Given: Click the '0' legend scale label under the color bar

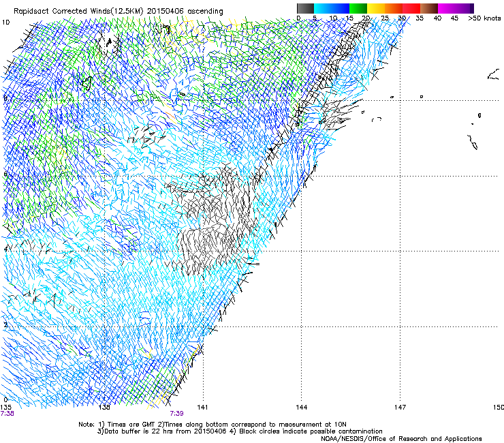Looking at the screenshot, I should [x=298, y=18].
